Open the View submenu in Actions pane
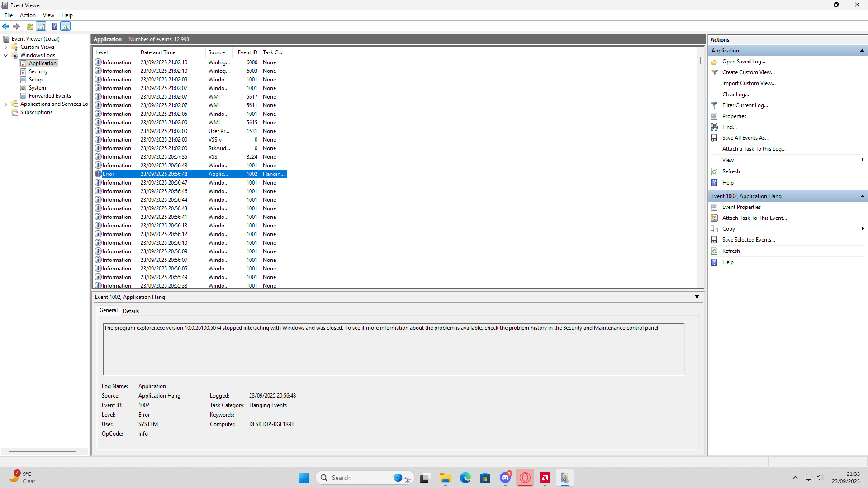 point(787,160)
